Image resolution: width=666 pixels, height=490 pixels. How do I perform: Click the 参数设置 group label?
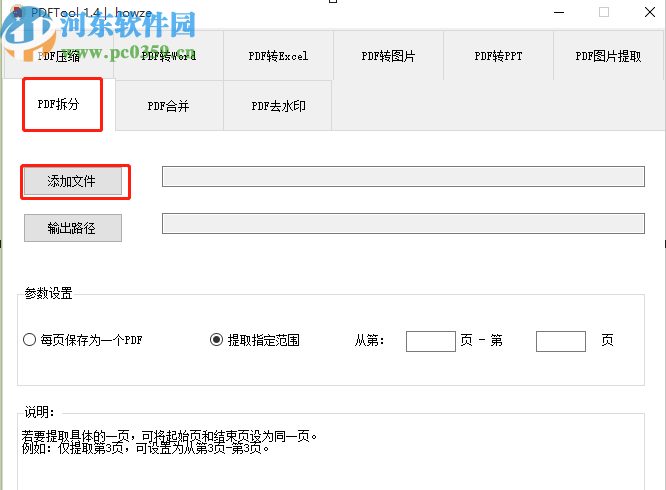tap(48, 293)
